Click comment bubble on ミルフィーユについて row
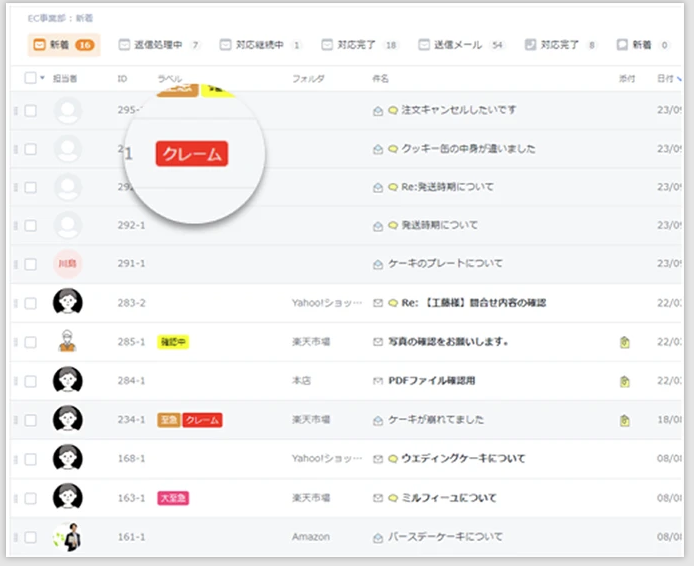The image size is (694, 566). 393,498
